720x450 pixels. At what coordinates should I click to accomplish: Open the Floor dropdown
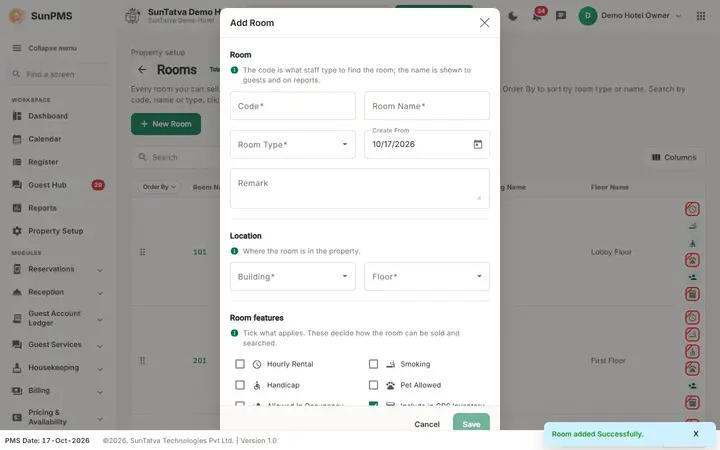(x=427, y=276)
